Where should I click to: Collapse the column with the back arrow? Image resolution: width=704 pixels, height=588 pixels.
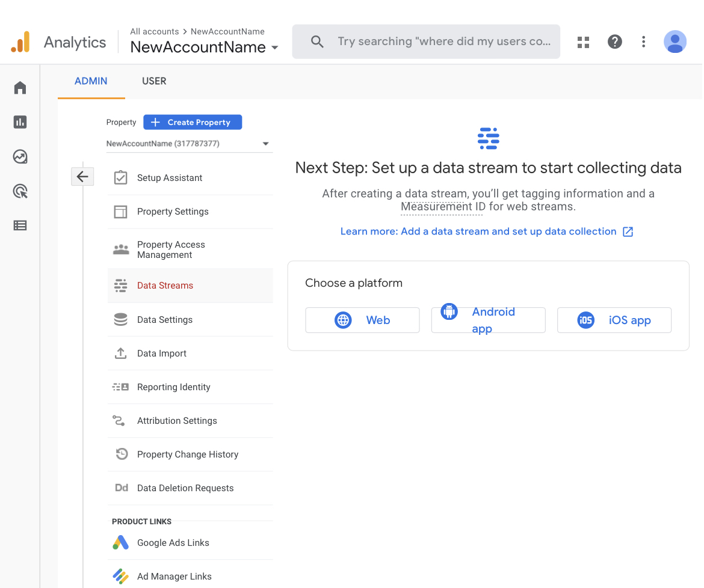82,176
